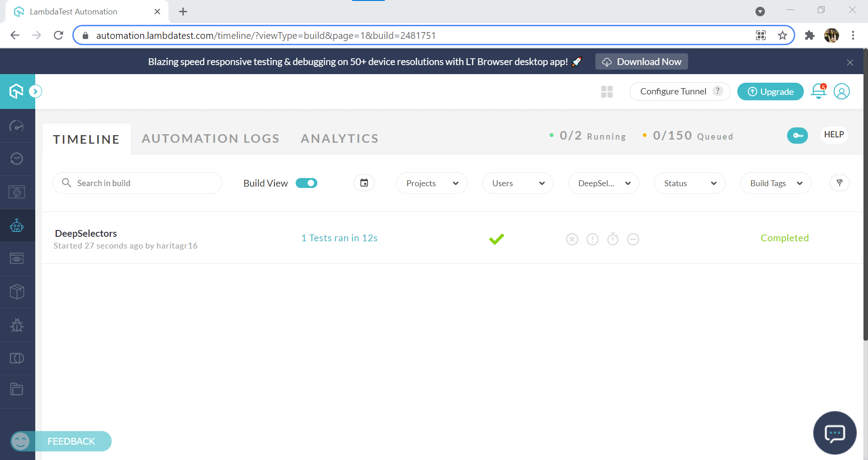
Task: Click the Upgrade button
Action: [x=770, y=92]
